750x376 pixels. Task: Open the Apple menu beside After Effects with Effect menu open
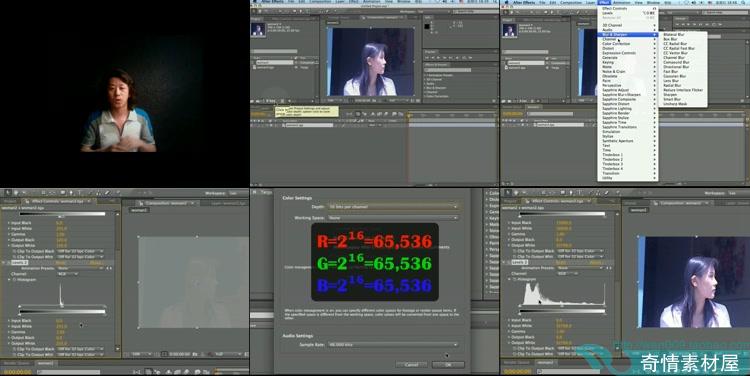point(507,2)
